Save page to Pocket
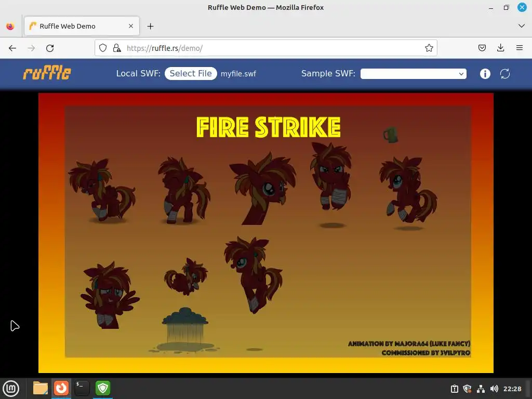This screenshot has width=532, height=399. coord(482,48)
